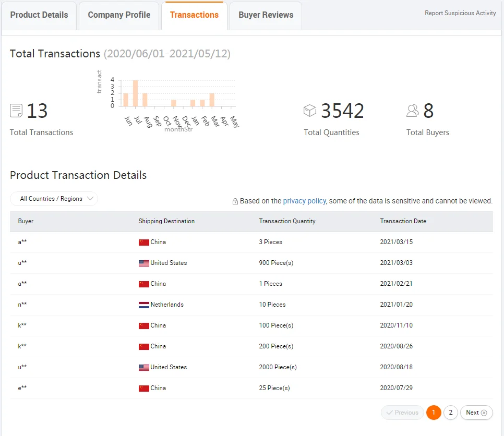Click the China flag in 2021/03/15 row
The height and width of the screenshot is (436, 504).
(144, 242)
